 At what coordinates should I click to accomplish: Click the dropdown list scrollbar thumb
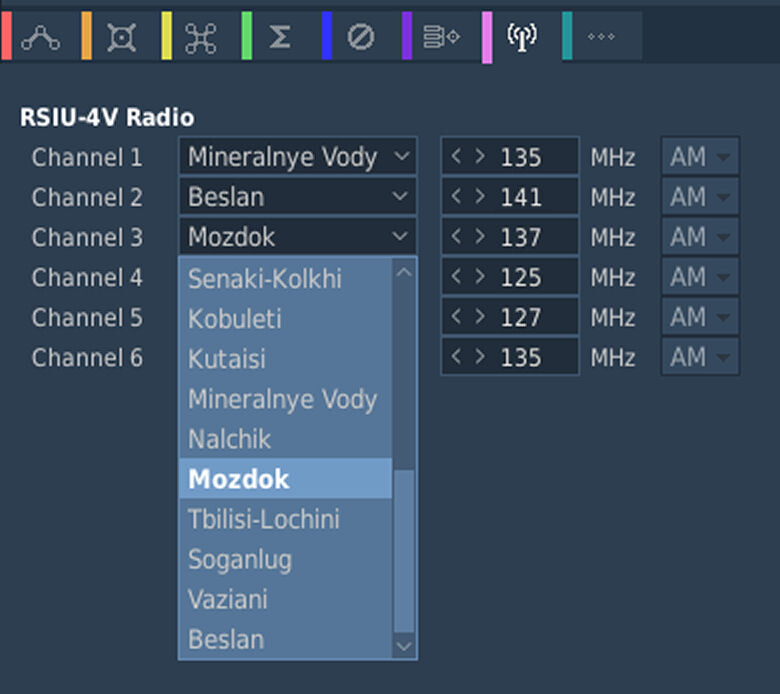(x=404, y=550)
